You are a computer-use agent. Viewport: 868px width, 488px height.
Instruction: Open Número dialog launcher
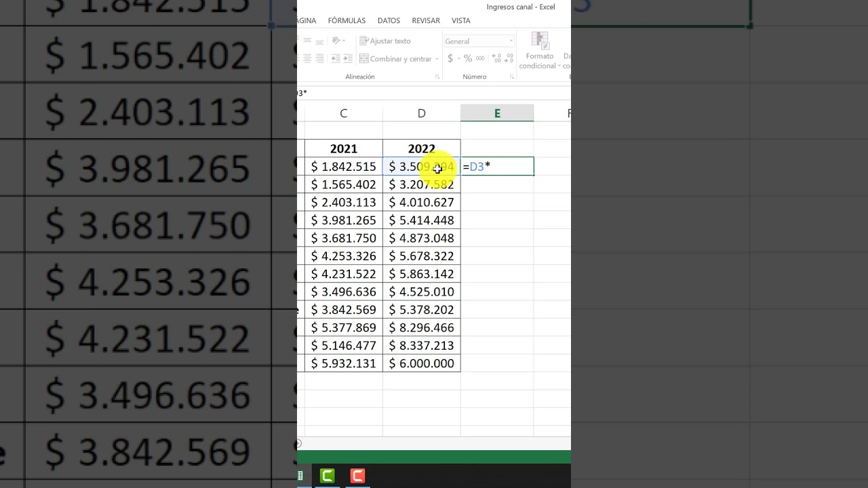point(511,77)
